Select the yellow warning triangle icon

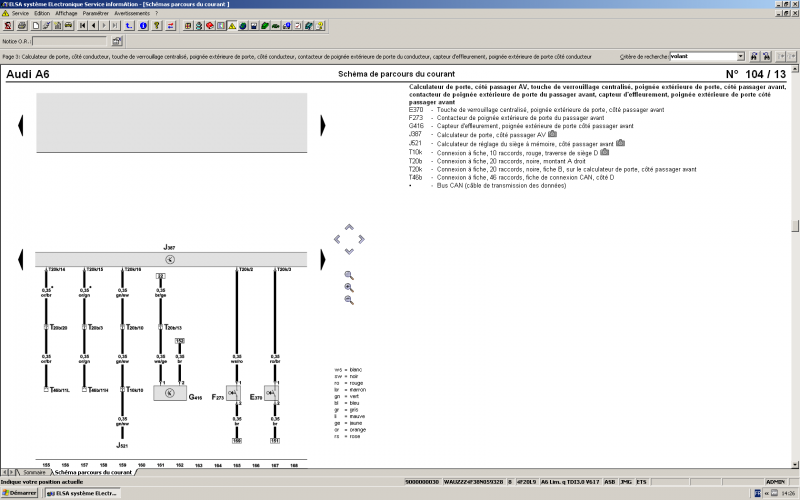[x=232, y=26]
